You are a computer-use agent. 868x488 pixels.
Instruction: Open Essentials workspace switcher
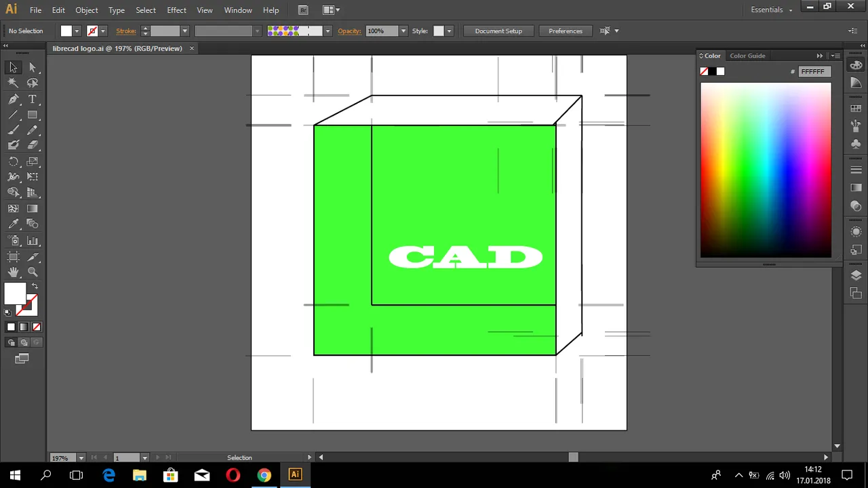pyautogui.click(x=771, y=10)
